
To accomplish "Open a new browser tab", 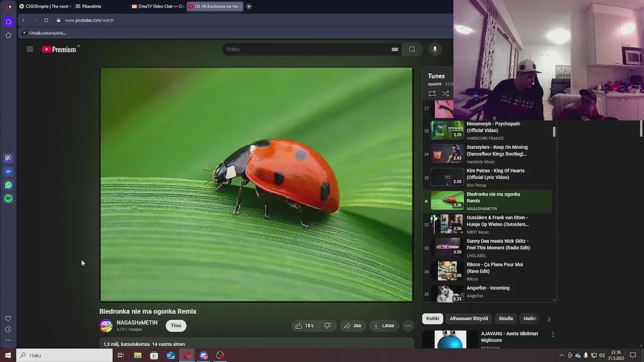I will (x=249, y=7).
